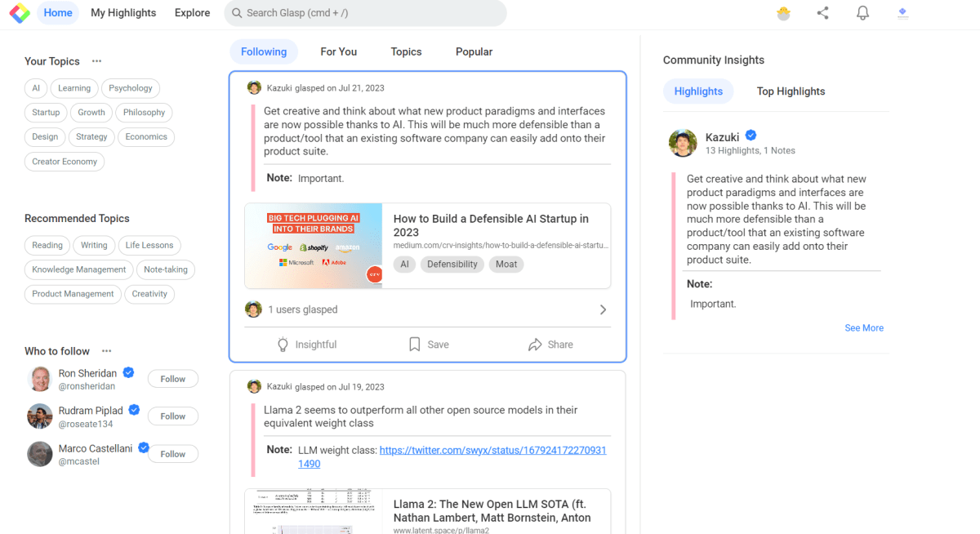Click the Llama 2 article chart thumbnail
Image resolution: width=980 pixels, height=534 pixels.
click(x=314, y=511)
